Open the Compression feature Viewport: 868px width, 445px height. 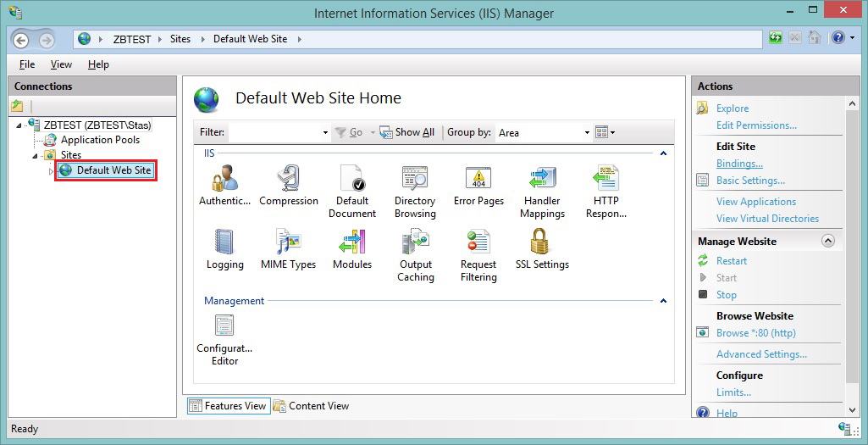click(289, 180)
